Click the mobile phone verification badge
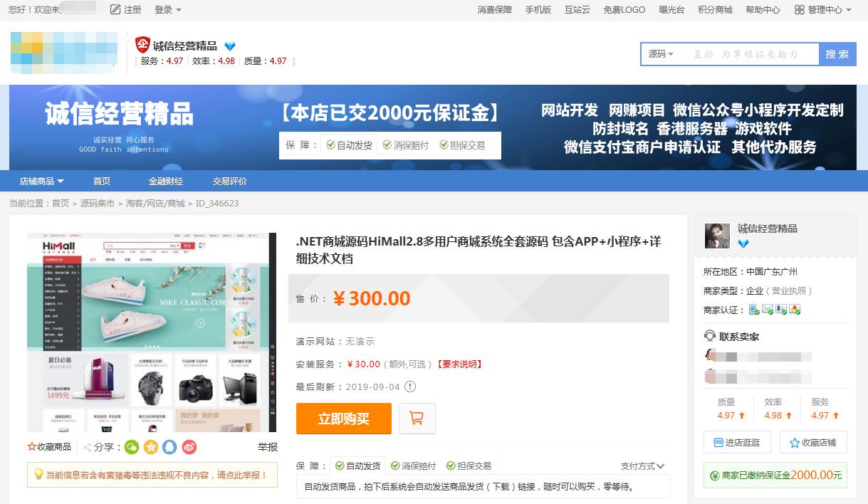Viewport: 868px width, 504px height. tap(754, 310)
